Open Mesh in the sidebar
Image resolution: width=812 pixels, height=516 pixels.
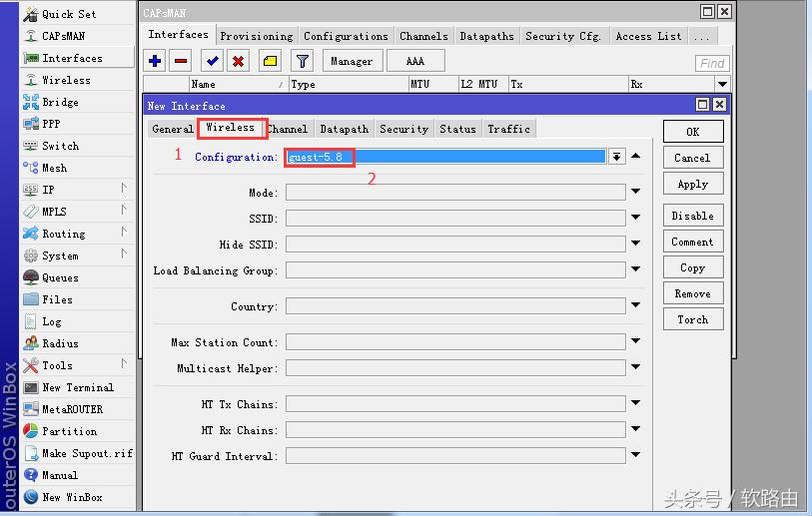click(x=78, y=168)
